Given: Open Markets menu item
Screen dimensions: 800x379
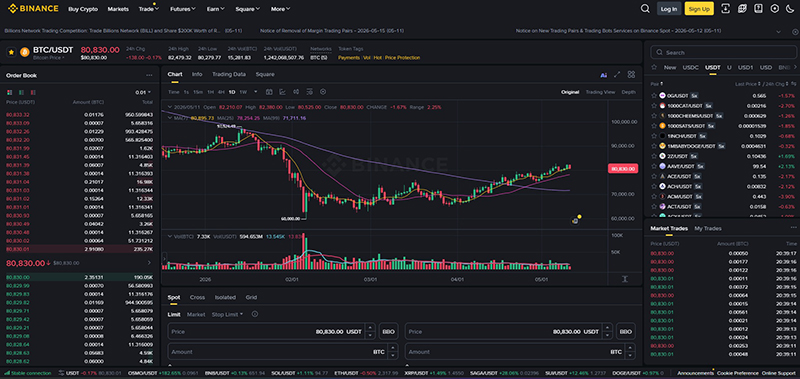Looking at the screenshot, I should click(x=118, y=9).
